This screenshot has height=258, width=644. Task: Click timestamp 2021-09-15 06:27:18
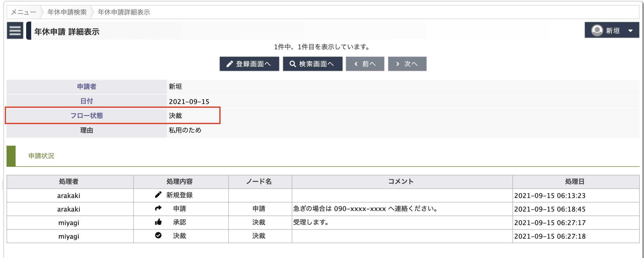tap(550, 236)
